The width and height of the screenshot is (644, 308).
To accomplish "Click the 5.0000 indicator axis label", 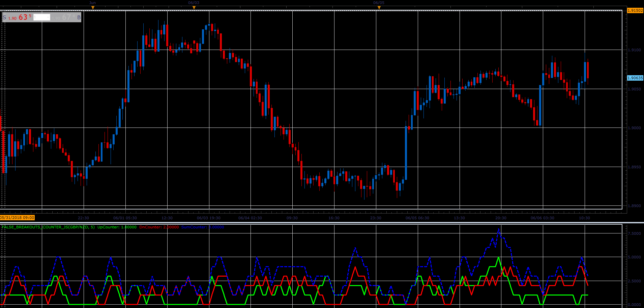I will coord(635,257).
